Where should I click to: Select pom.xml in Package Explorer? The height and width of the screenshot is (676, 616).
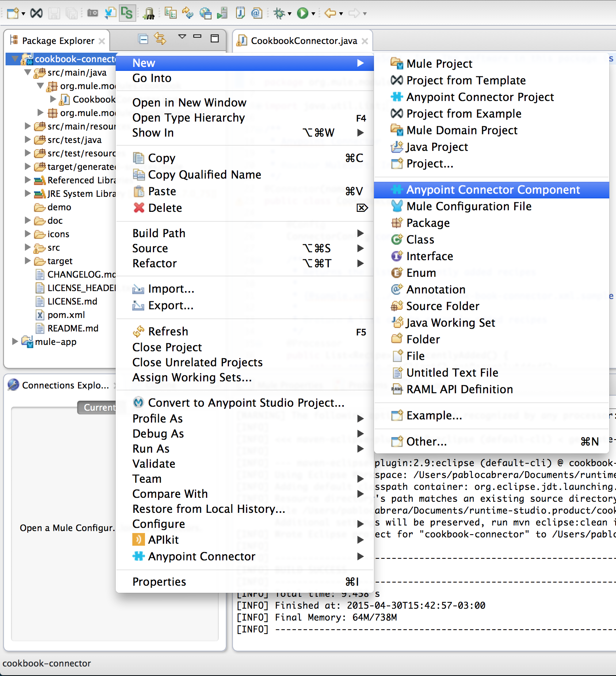[x=66, y=315]
